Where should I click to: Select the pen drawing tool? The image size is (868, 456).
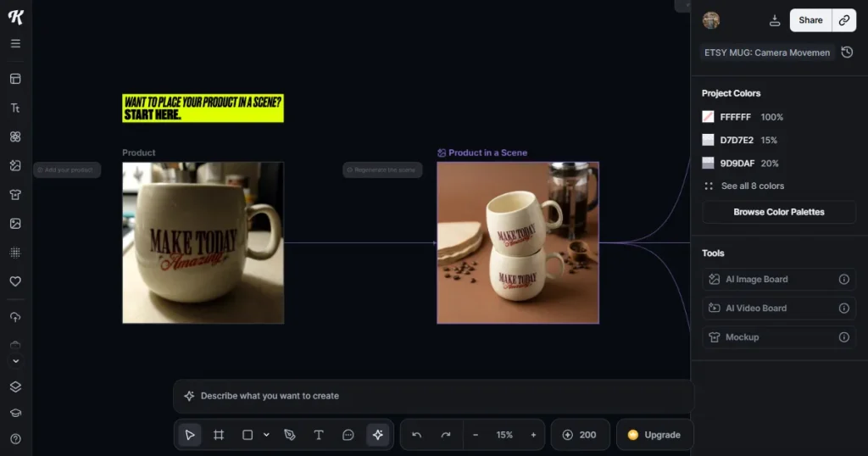290,435
